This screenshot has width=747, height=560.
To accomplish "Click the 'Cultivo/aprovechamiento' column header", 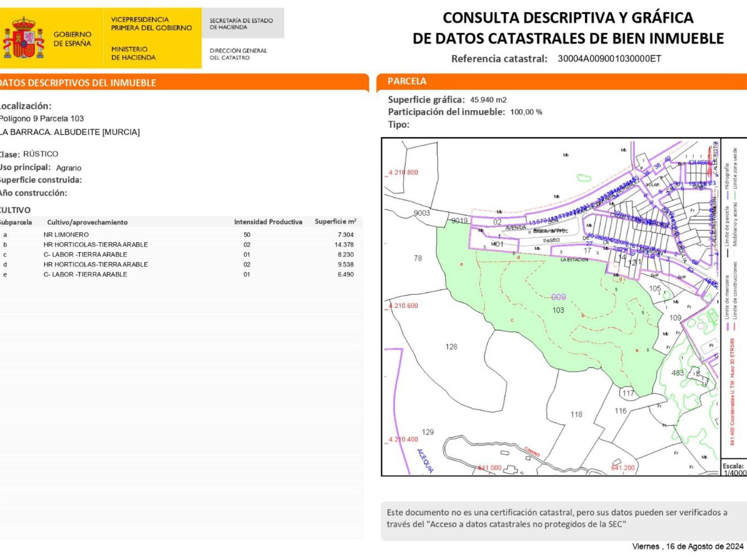I will tap(87, 222).
